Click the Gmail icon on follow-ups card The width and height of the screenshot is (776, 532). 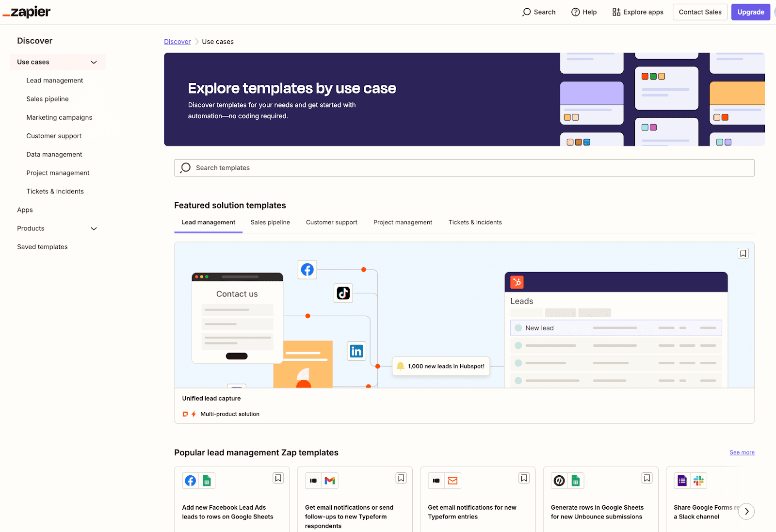330,481
